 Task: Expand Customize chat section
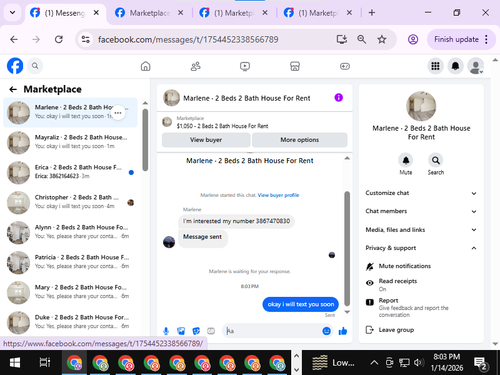pos(421,193)
